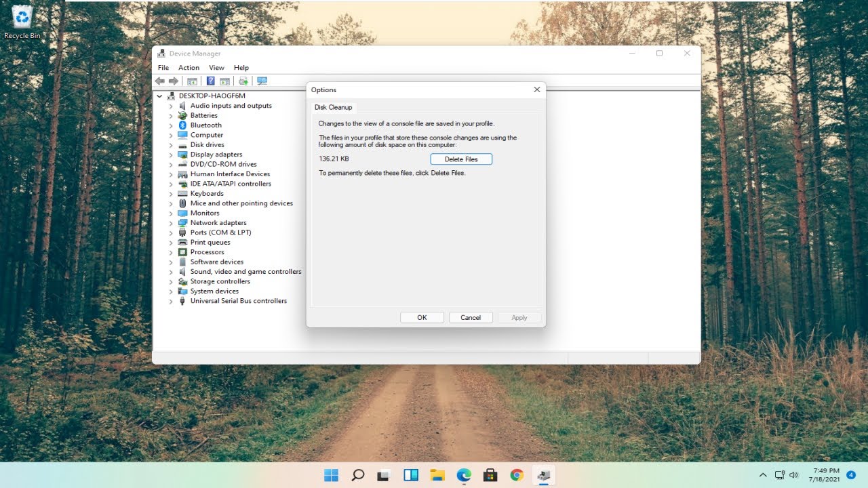Select the Software devices icon
The width and height of the screenshot is (868, 488).
pyautogui.click(x=182, y=262)
